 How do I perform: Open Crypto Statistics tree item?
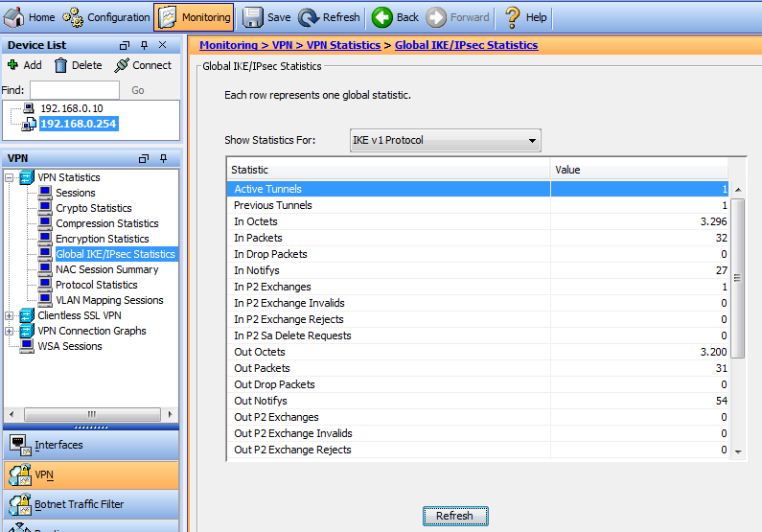click(94, 208)
